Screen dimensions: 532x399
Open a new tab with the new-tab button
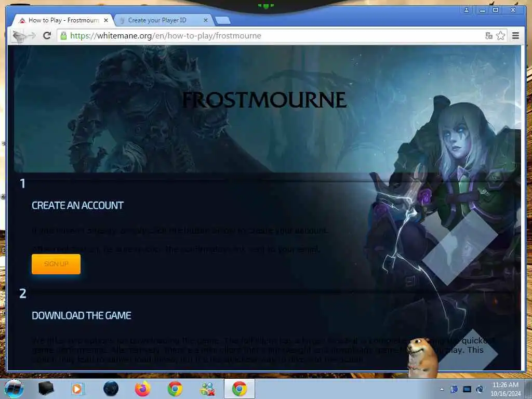223,21
